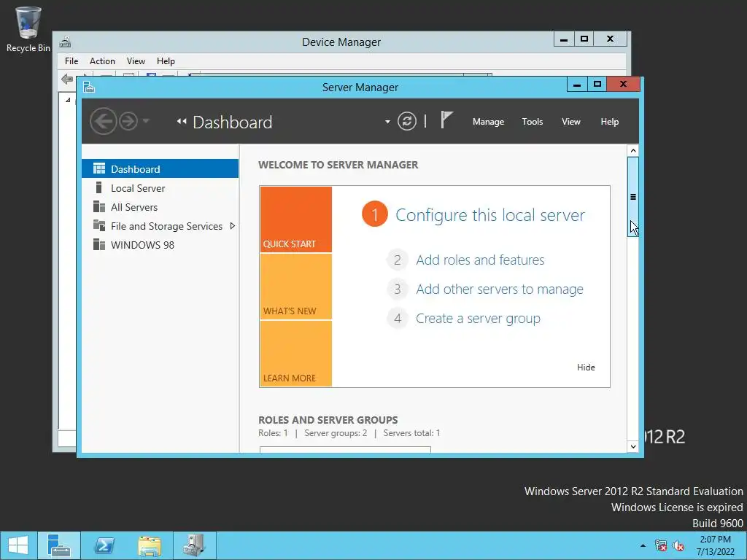Screen dimensions: 747x560
Task: Maximize the Server Manager window
Action: pyautogui.click(x=597, y=85)
